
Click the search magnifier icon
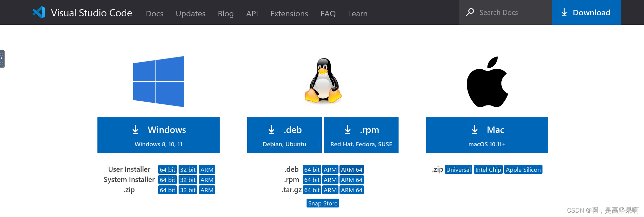pyautogui.click(x=470, y=12)
